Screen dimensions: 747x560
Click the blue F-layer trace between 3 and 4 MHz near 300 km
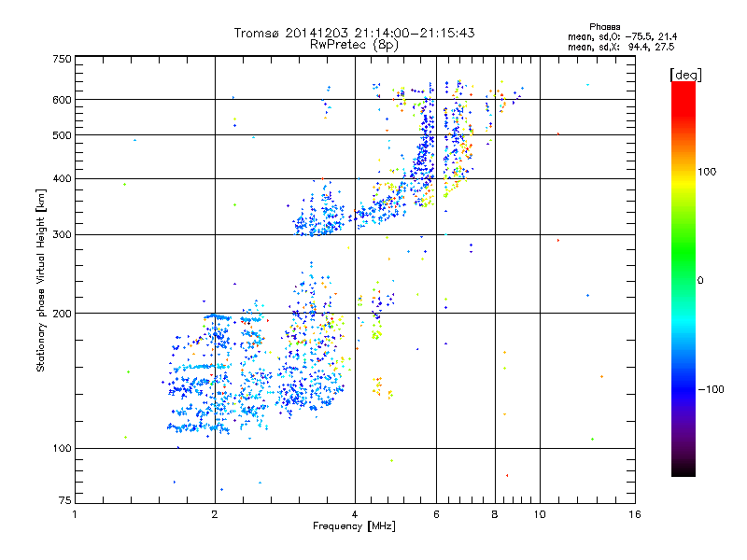pyautogui.click(x=319, y=215)
